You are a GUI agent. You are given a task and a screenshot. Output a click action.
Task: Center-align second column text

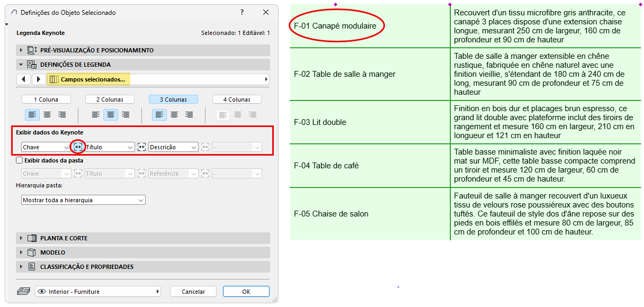[111, 114]
